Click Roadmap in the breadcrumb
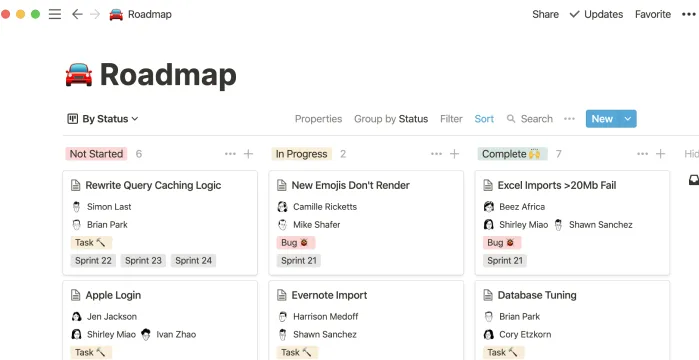Image resolution: width=699 pixels, height=360 pixels. click(150, 14)
